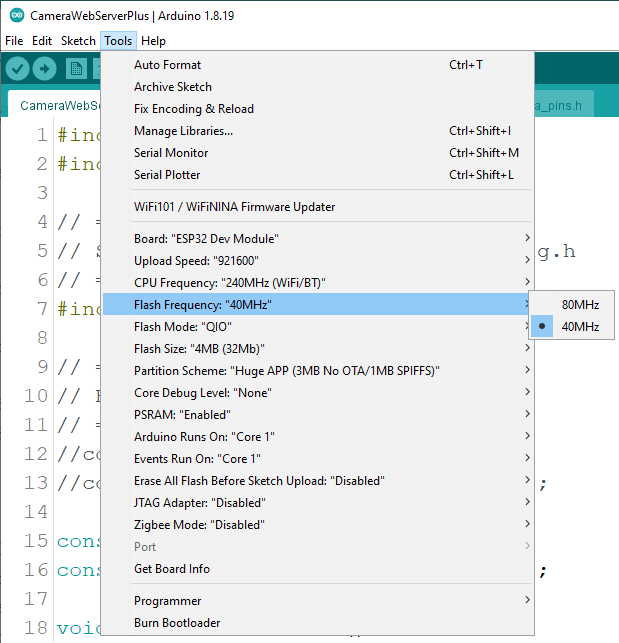Expand Events Run On "Core 1" submenu

click(x=318, y=459)
